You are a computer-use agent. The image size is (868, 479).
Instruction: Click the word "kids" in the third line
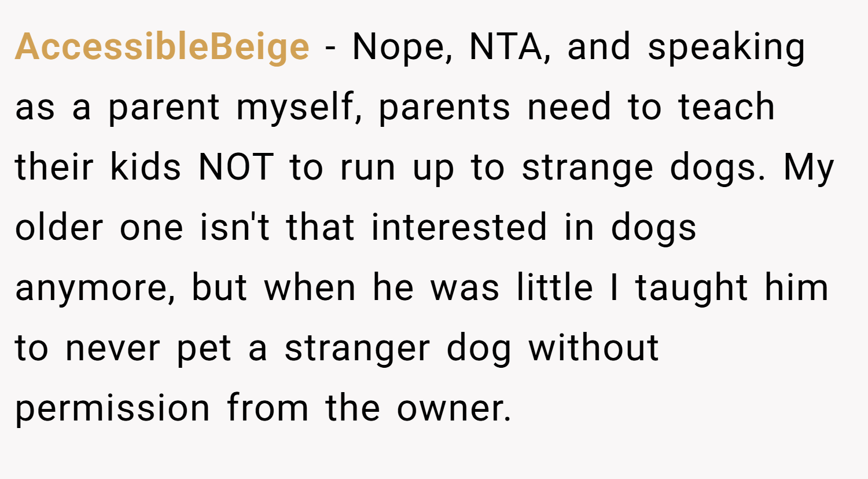click(146, 167)
